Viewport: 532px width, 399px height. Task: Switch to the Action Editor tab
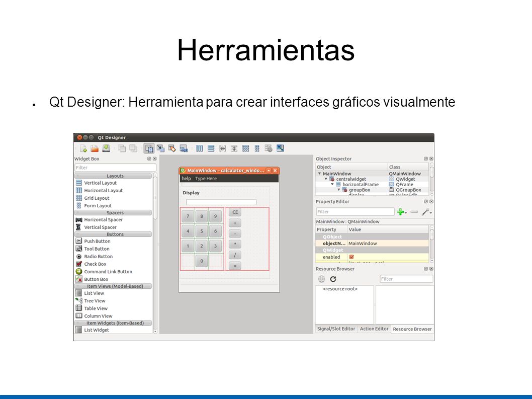click(x=374, y=329)
